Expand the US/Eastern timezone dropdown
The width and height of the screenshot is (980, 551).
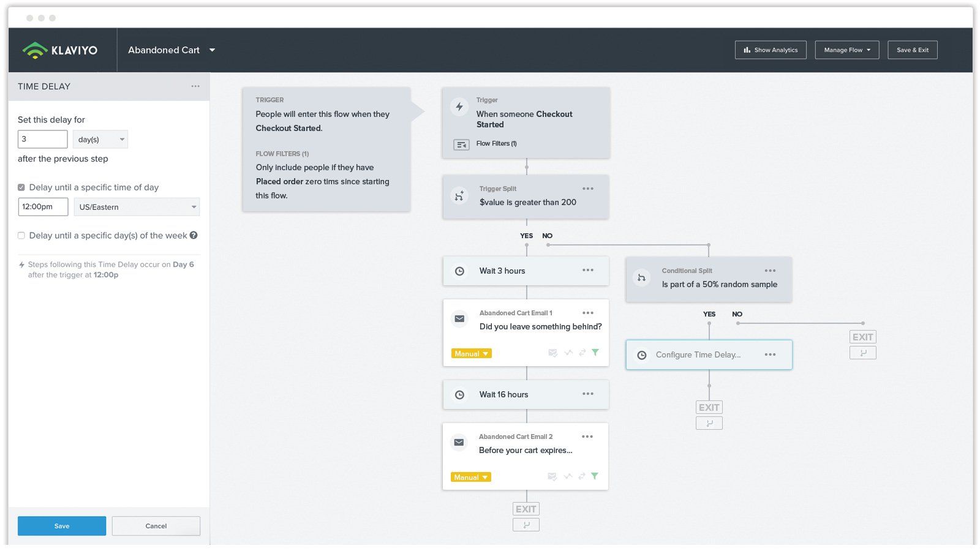(137, 207)
